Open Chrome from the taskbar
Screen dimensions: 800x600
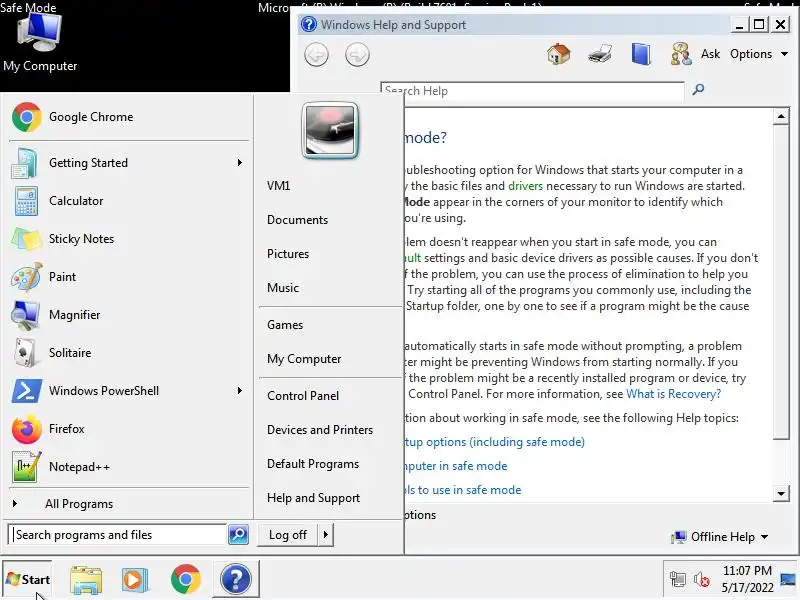[x=186, y=579]
